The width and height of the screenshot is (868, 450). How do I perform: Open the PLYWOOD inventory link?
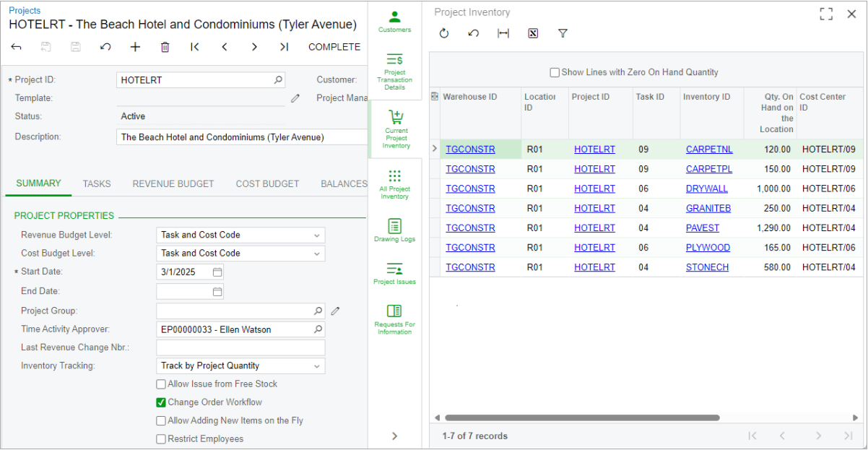[x=708, y=248]
